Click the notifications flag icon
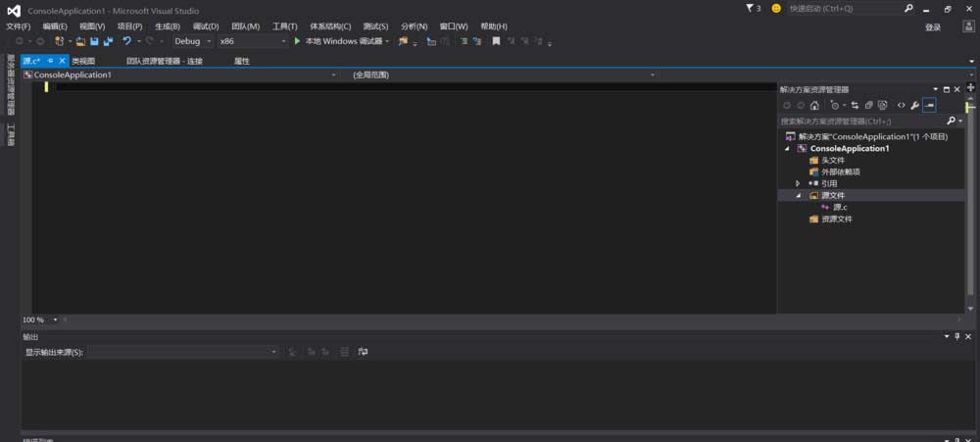The width and height of the screenshot is (980, 442). click(x=751, y=9)
